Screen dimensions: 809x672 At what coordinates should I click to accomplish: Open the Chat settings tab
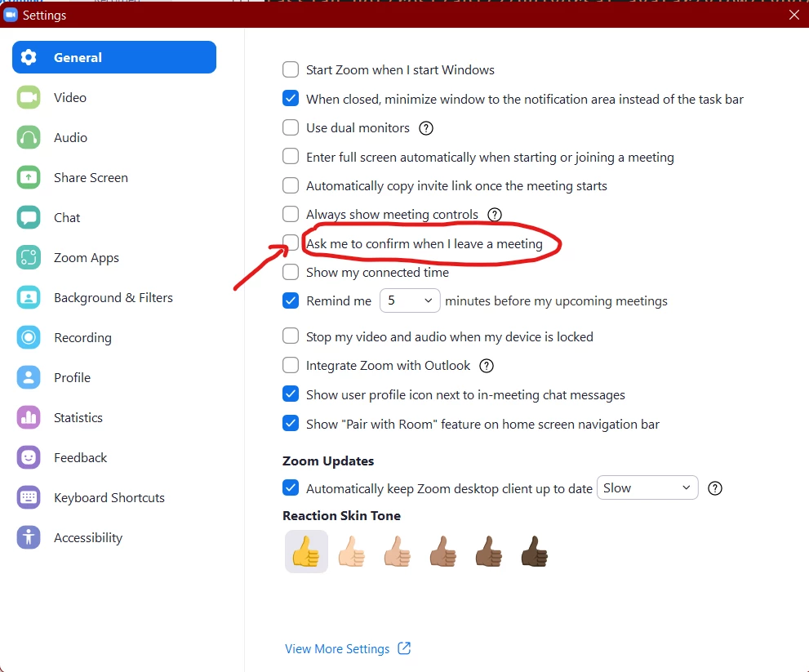[114, 217]
